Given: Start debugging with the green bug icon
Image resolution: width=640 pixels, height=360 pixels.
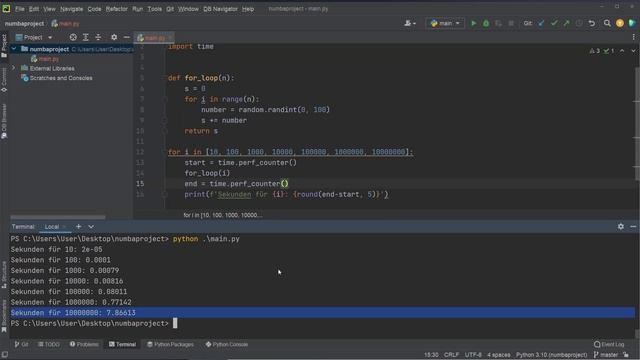Looking at the screenshot, I should coord(486,23).
